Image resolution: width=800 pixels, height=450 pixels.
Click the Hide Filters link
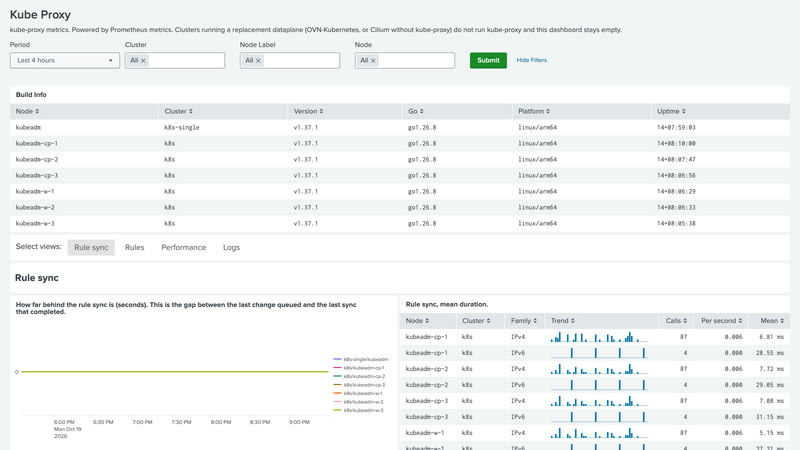pyautogui.click(x=532, y=60)
